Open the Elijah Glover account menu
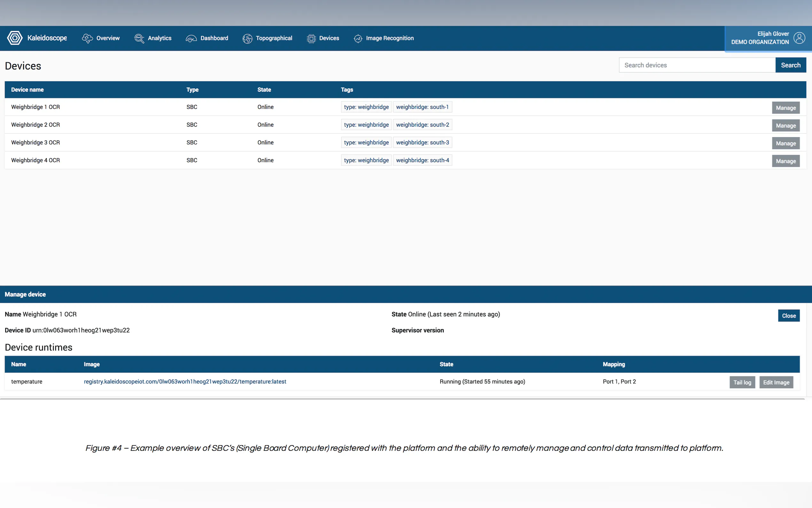This screenshot has width=812, height=508. (760, 38)
